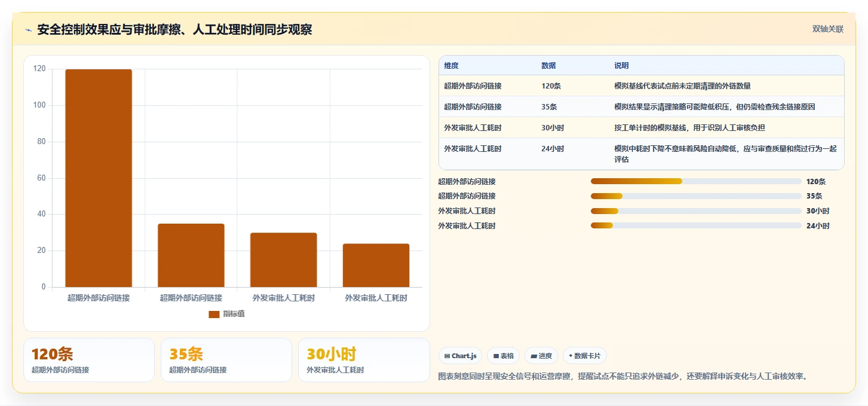The height and width of the screenshot is (406, 868).
Task: Click the y-axis label 100
Action: [x=39, y=105]
